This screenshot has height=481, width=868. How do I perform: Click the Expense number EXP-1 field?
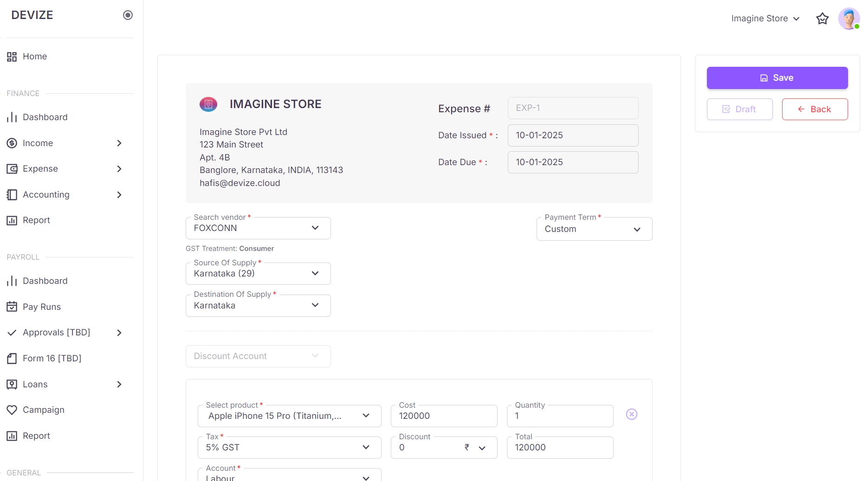coord(573,108)
